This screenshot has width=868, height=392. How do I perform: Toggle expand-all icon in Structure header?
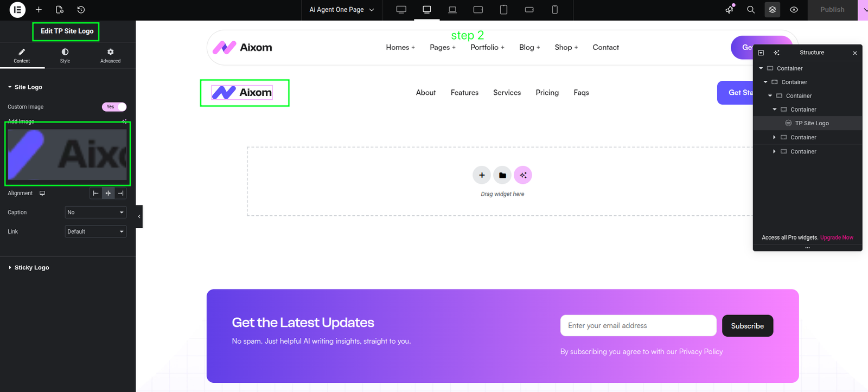click(x=761, y=53)
